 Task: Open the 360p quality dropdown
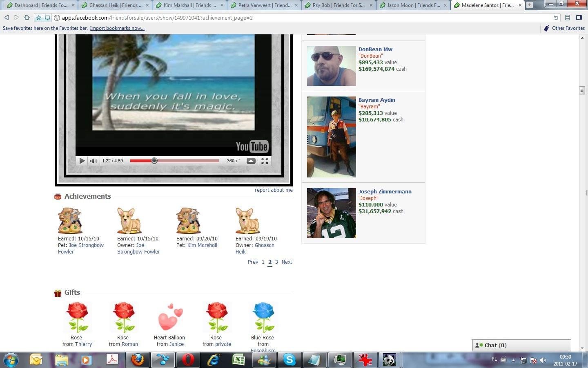point(233,161)
